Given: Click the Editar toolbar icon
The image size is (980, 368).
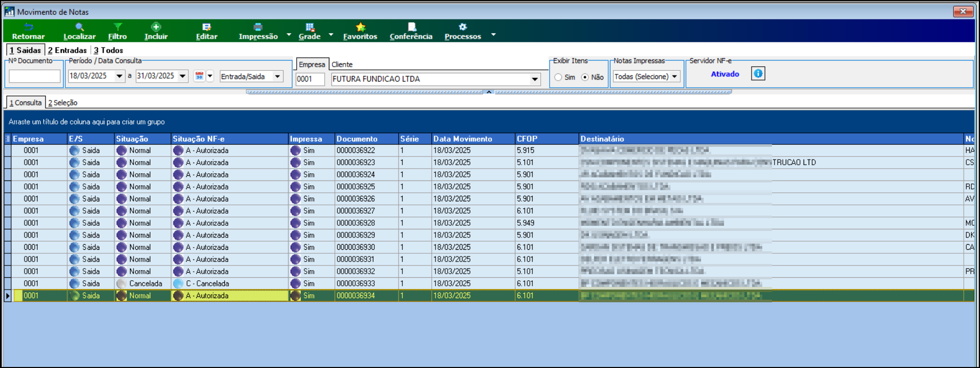Looking at the screenshot, I should [207, 27].
